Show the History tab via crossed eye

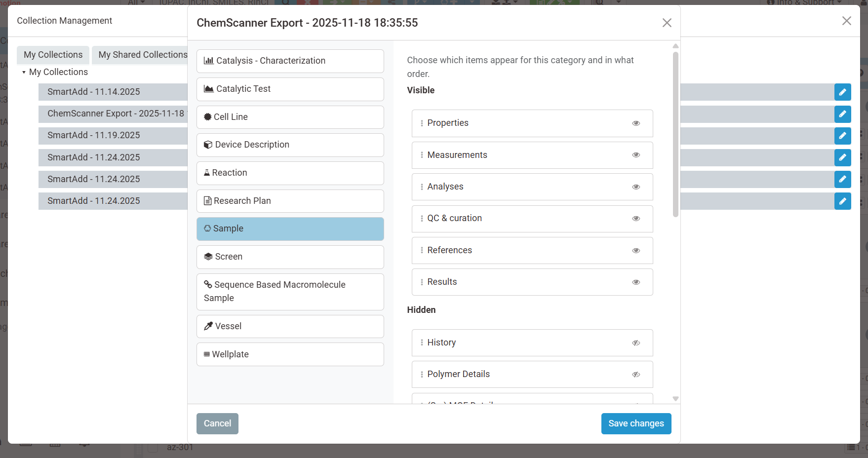pyautogui.click(x=636, y=343)
